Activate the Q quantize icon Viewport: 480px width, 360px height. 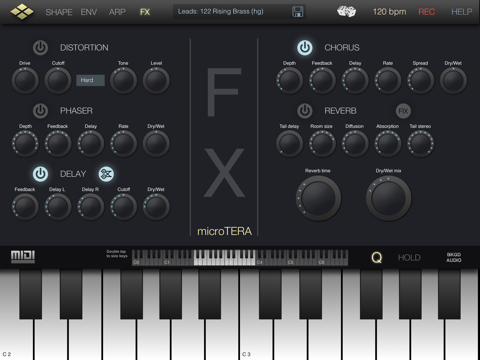click(377, 257)
